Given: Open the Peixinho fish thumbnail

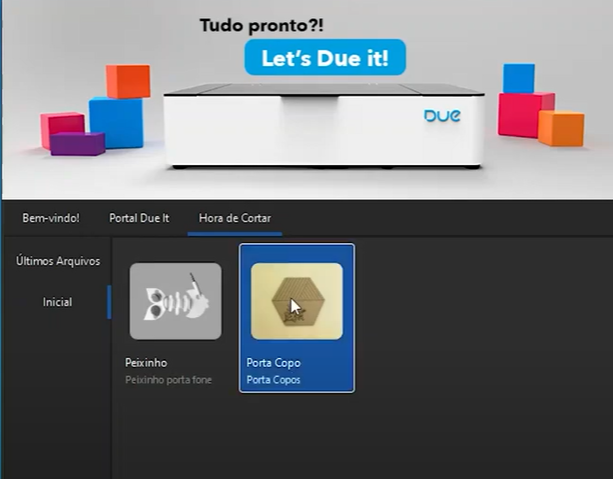Looking at the screenshot, I should [x=176, y=301].
